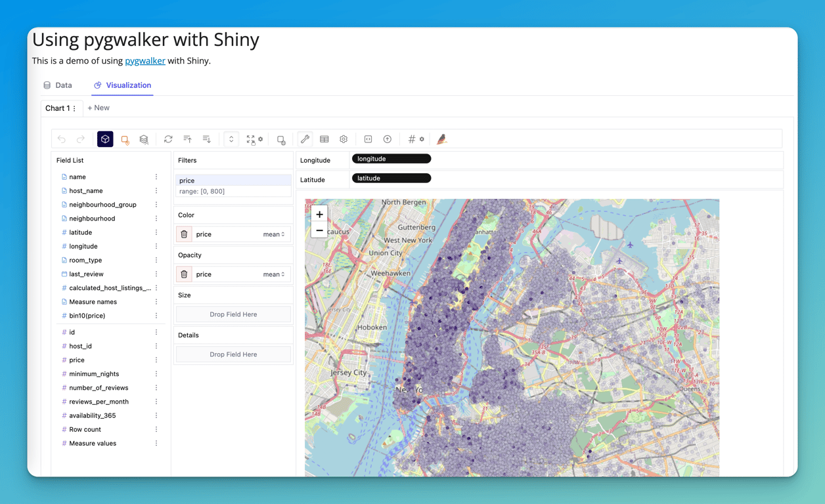The width and height of the screenshot is (825, 504).
Task: Select the calculated_host_listings field
Action: click(109, 288)
